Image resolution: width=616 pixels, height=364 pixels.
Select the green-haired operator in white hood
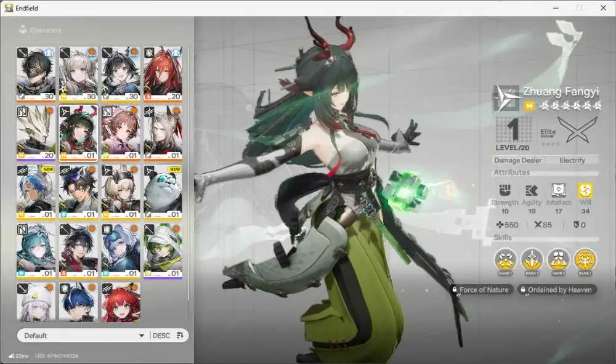(163, 251)
